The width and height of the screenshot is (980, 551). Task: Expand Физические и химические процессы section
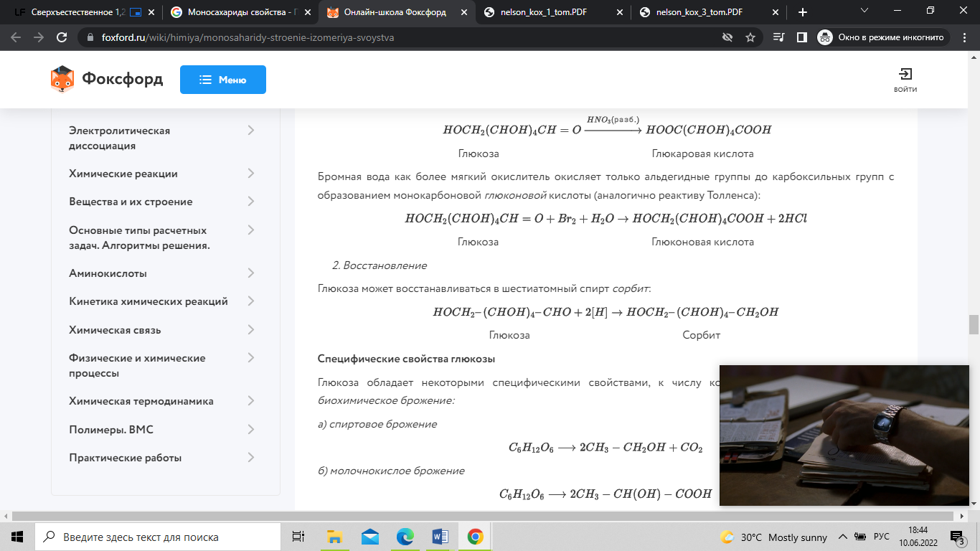click(251, 357)
